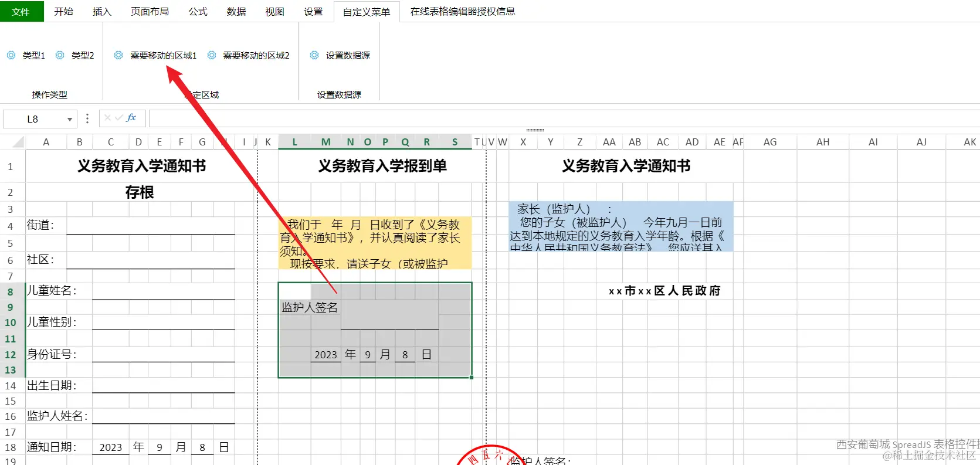980x465 pixels.
Task: Open the 公式 tab
Action: coord(198,11)
